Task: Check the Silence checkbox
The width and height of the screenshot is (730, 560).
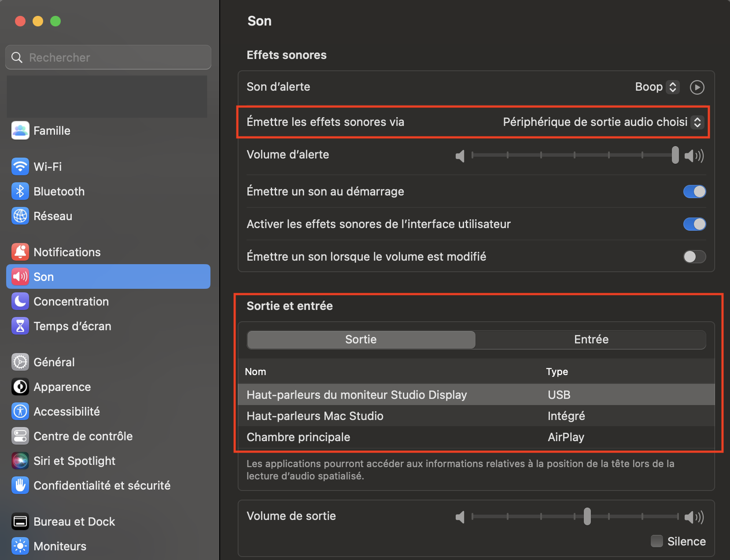Action: [656, 541]
